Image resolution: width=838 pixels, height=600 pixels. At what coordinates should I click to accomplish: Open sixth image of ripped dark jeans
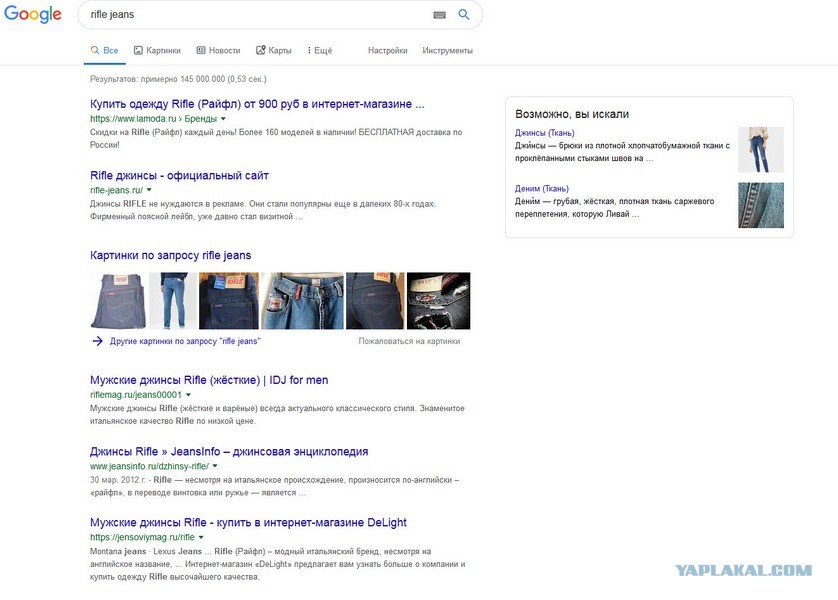[x=439, y=301]
